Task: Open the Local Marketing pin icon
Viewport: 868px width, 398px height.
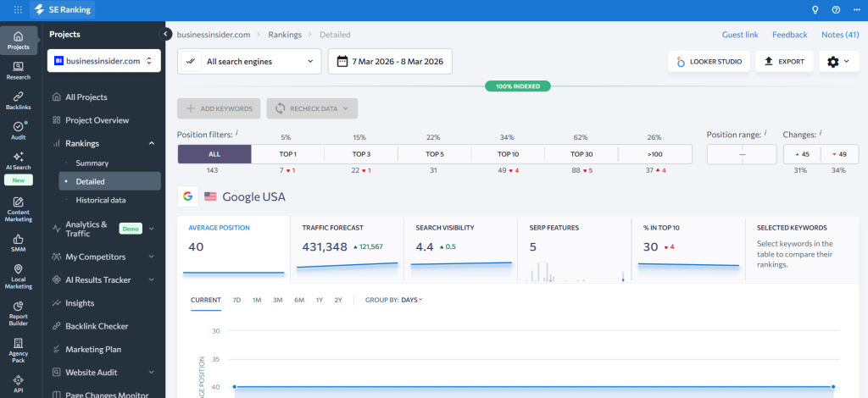Action: (19, 276)
